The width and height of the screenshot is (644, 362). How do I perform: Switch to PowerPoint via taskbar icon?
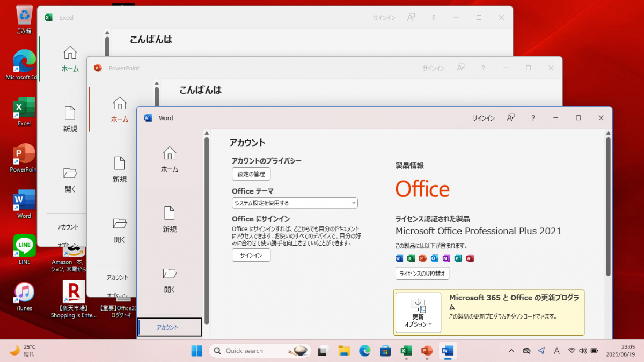click(427, 351)
